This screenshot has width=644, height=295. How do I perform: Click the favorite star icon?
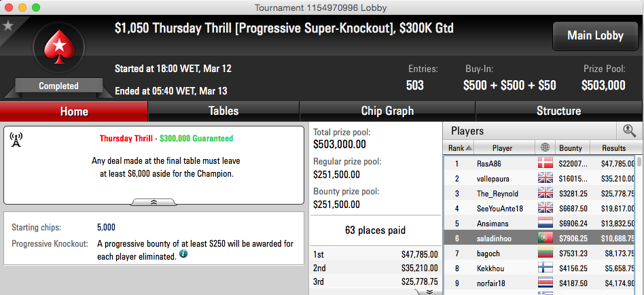pos(7,26)
